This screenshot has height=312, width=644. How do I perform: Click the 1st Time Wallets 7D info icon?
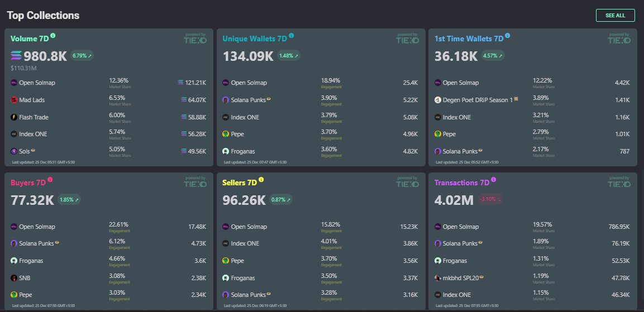coord(507,36)
